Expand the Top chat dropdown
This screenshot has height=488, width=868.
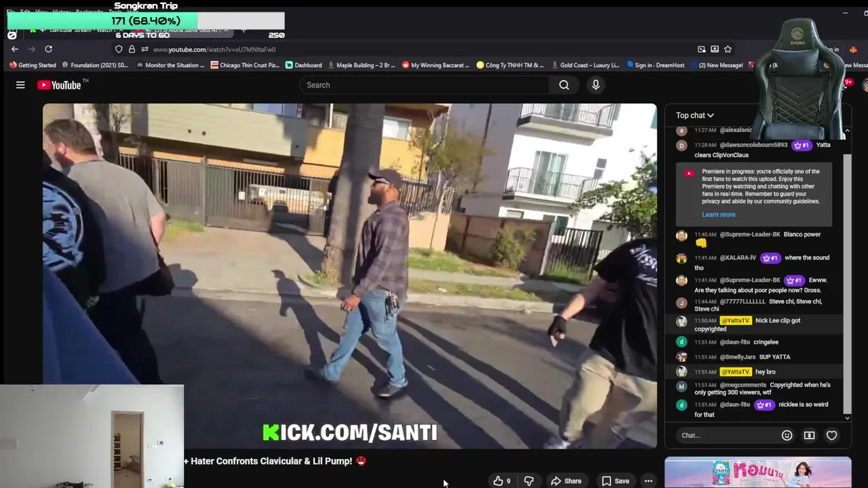694,115
